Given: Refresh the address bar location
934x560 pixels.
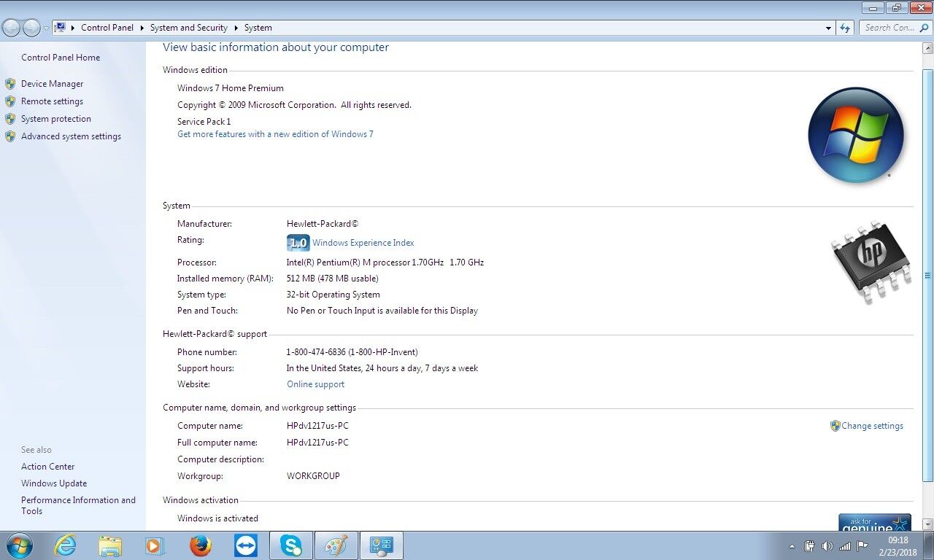Looking at the screenshot, I should pos(845,28).
